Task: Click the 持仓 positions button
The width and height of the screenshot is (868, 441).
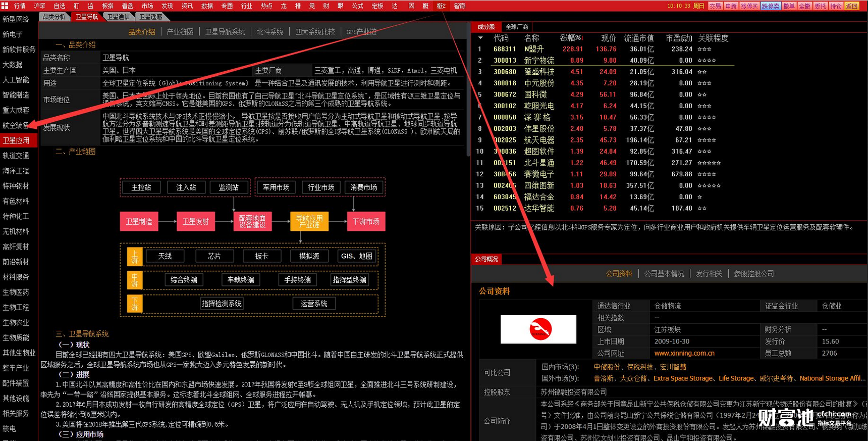Action: coord(836,6)
